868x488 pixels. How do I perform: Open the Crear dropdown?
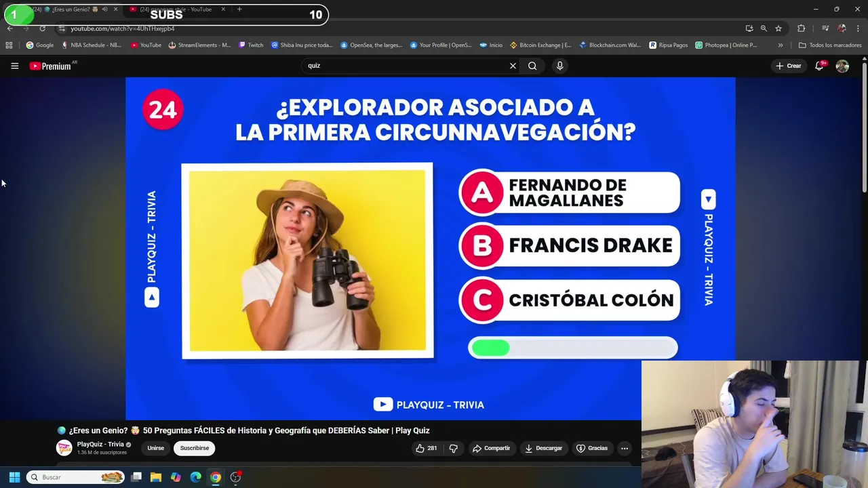click(x=789, y=66)
